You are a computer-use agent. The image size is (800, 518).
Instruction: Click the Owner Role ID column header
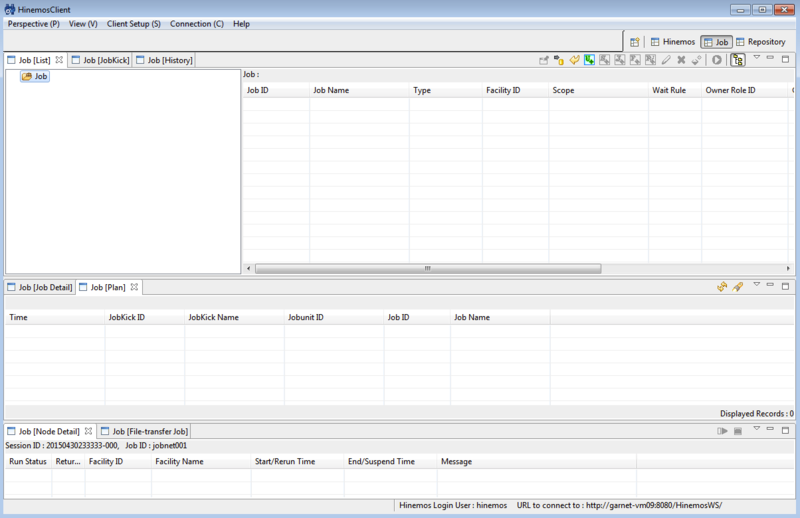pyautogui.click(x=745, y=90)
